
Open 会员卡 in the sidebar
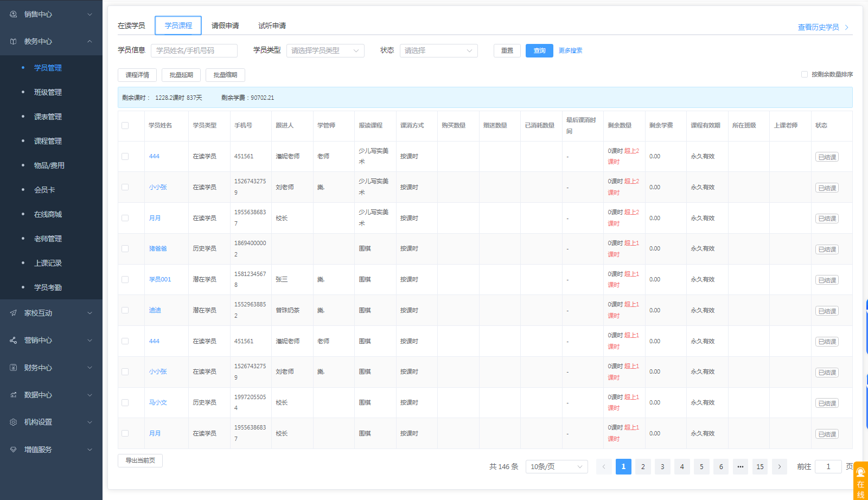[44, 190]
